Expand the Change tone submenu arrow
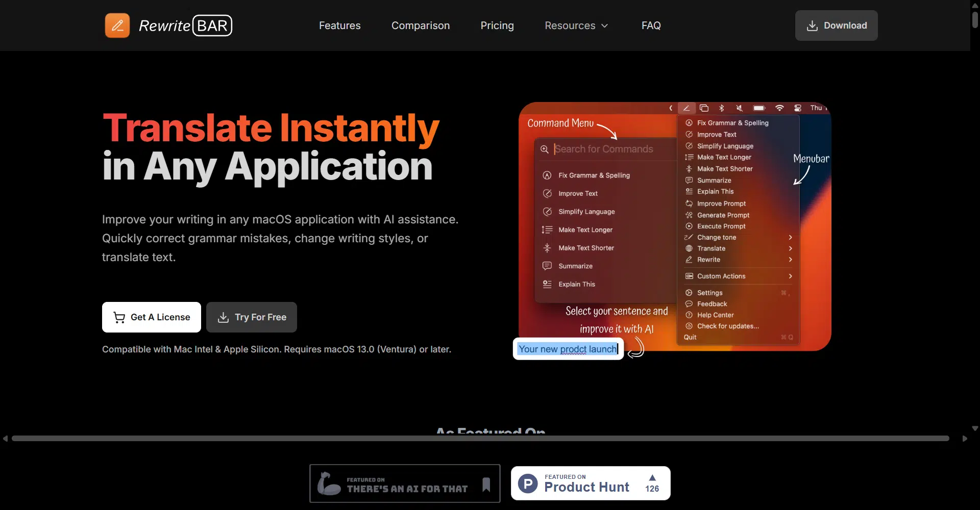The height and width of the screenshot is (510, 980). click(790, 238)
